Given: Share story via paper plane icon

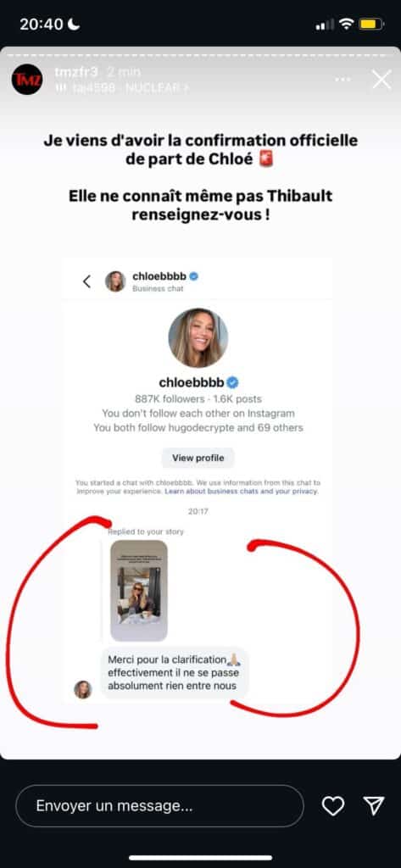Looking at the screenshot, I should tap(374, 806).
